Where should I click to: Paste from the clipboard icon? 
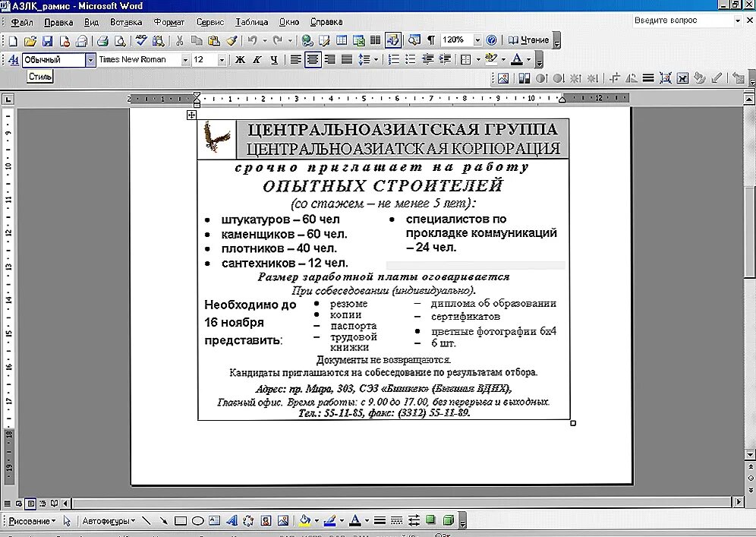pyautogui.click(x=213, y=40)
